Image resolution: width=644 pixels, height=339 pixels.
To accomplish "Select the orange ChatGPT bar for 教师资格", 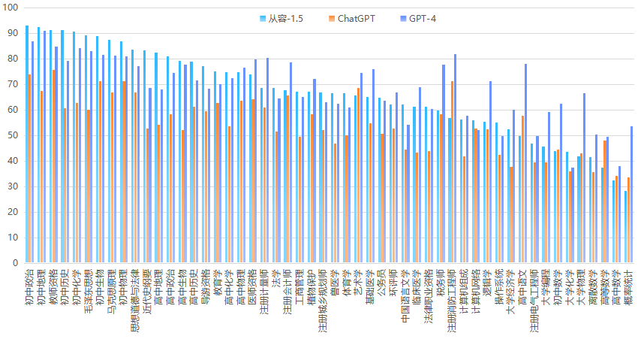I will point(53,167).
